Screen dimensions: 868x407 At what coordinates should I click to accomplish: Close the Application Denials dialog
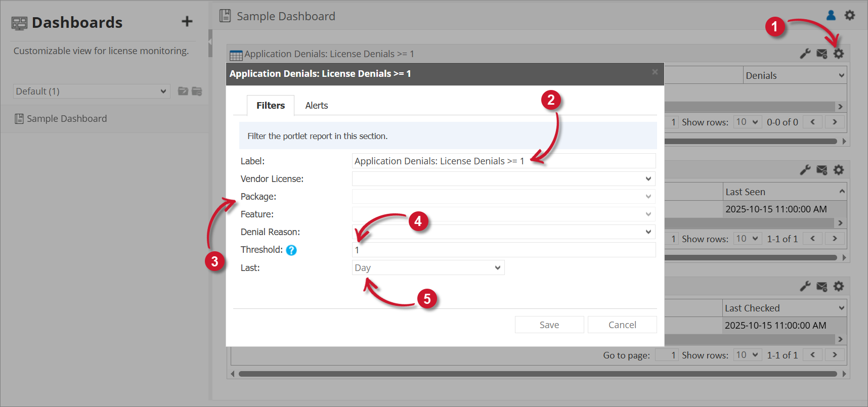pyautogui.click(x=655, y=72)
